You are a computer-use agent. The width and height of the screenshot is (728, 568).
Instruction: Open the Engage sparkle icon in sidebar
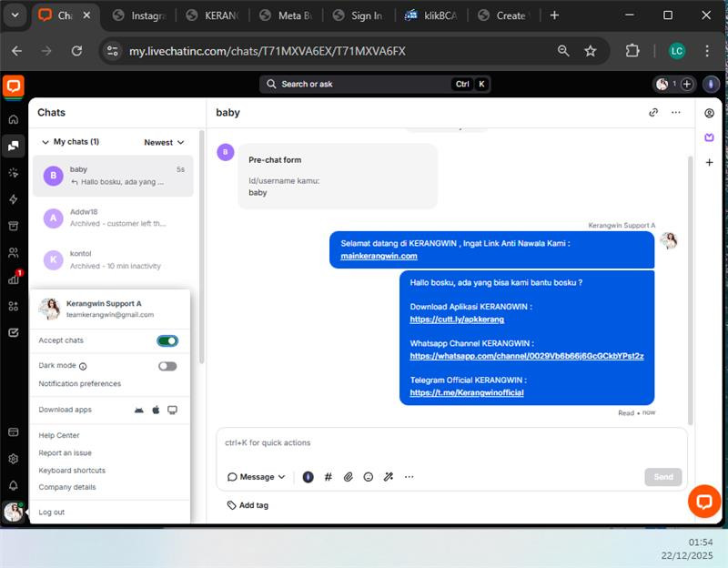14,173
